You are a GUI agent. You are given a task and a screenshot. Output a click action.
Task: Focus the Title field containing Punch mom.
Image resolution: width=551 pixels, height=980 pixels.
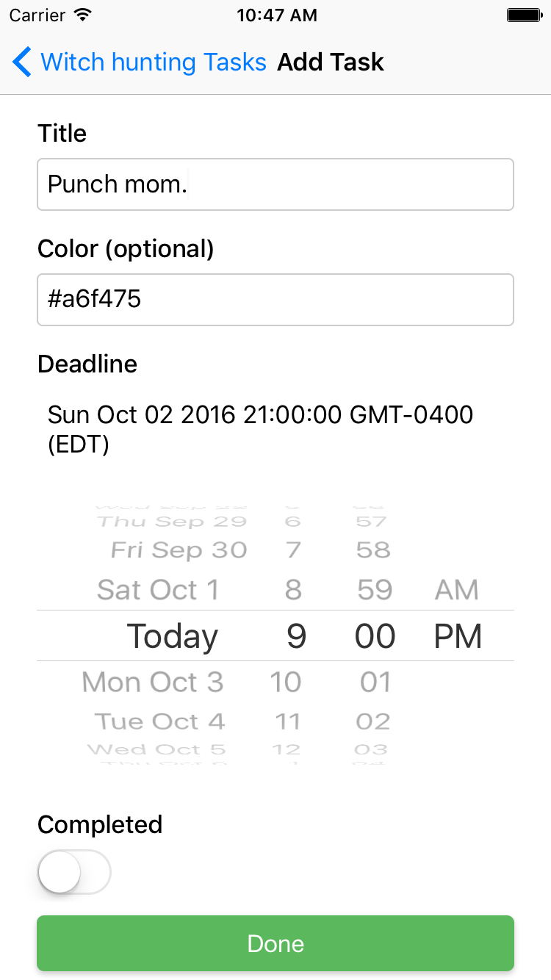pos(275,184)
